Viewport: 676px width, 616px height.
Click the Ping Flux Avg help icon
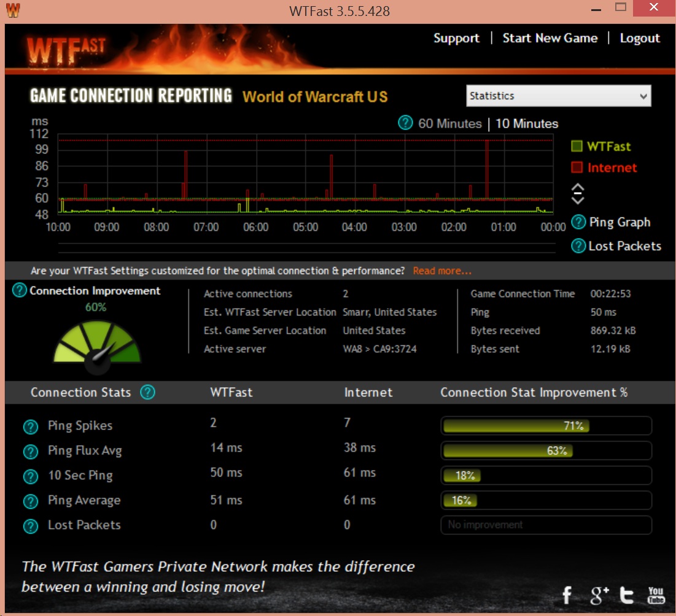click(x=31, y=452)
